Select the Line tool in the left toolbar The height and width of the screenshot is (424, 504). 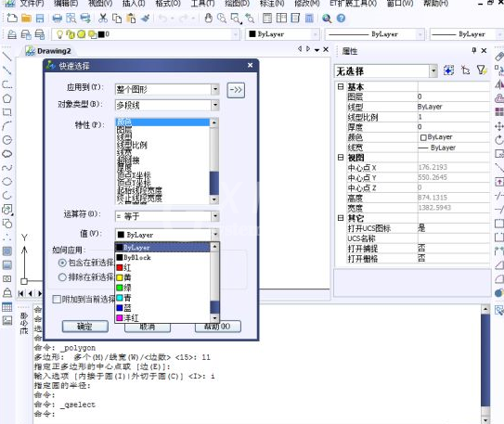7,57
